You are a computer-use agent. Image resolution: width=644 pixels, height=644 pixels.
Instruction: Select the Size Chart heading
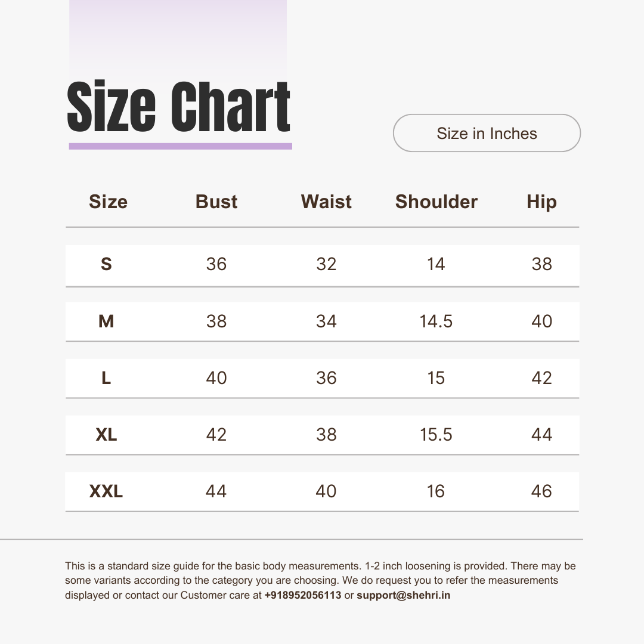coord(179,107)
